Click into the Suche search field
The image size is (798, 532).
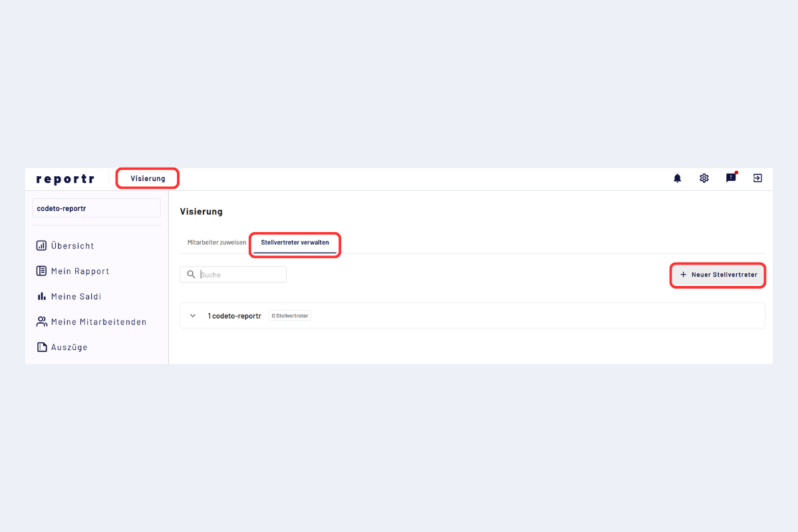click(x=241, y=275)
